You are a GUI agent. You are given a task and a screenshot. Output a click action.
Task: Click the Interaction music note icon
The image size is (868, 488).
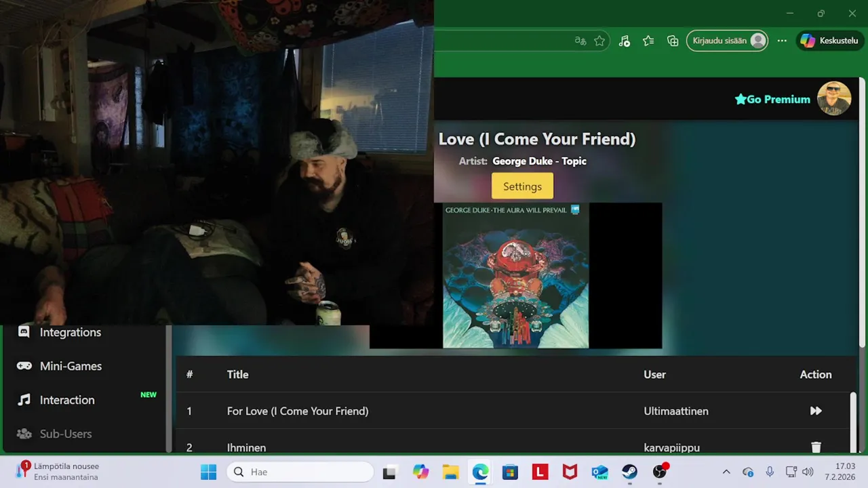(x=24, y=400)
